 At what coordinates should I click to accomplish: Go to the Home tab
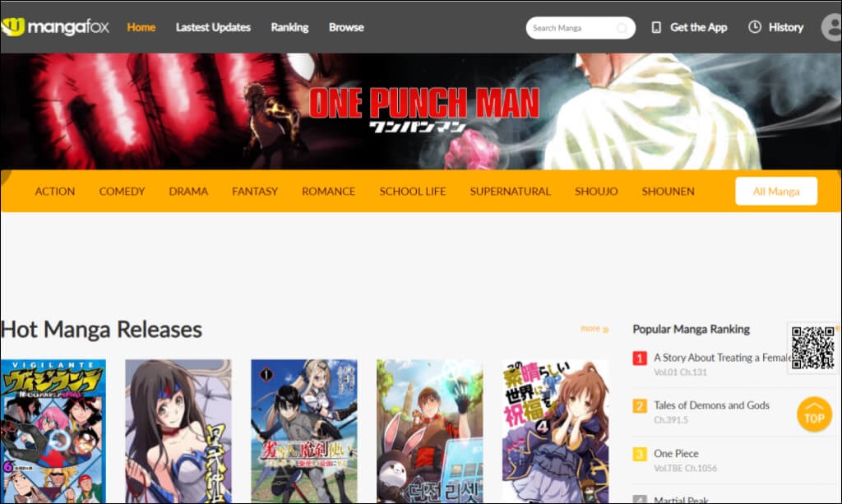coord(141,27)
